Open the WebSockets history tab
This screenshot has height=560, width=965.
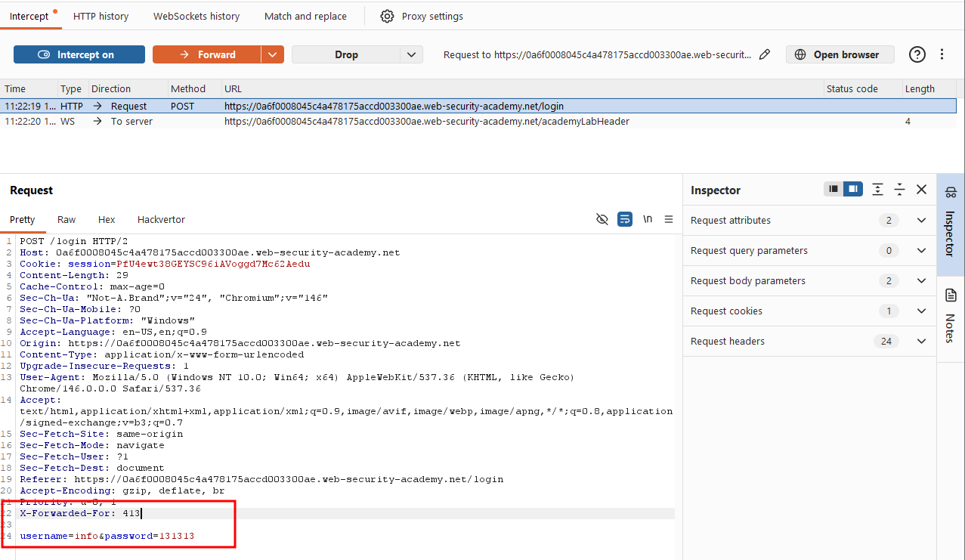point(196,16)
